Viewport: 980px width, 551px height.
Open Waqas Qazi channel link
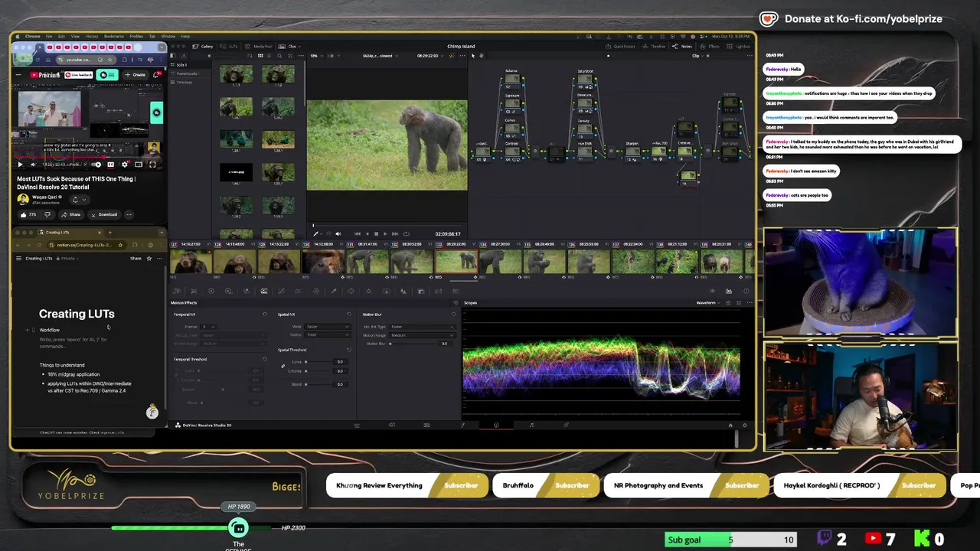pos(44,197)
